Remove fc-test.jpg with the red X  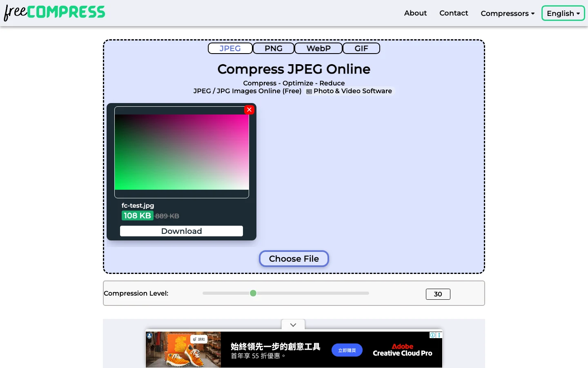[249, 110]
